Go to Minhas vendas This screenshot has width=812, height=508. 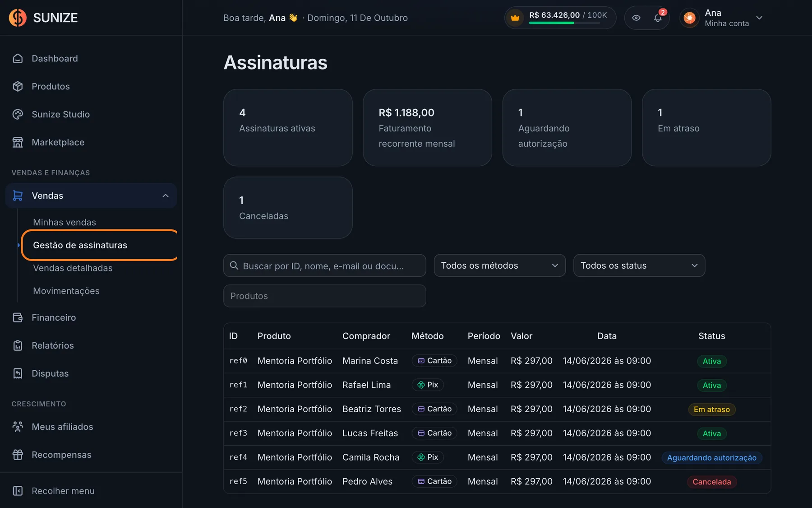[x=65, y=222]
